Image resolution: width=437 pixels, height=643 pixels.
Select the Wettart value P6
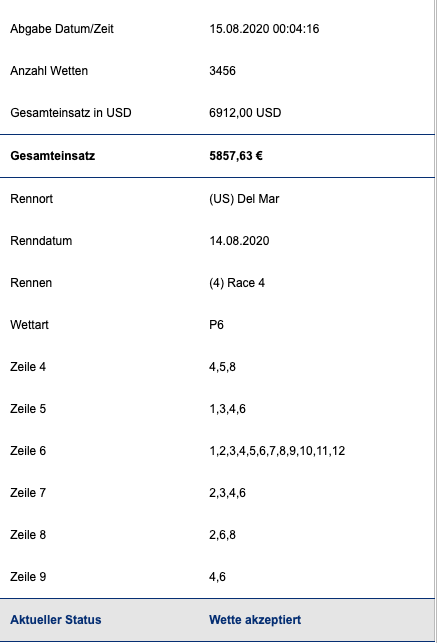(x=216, y=325)
